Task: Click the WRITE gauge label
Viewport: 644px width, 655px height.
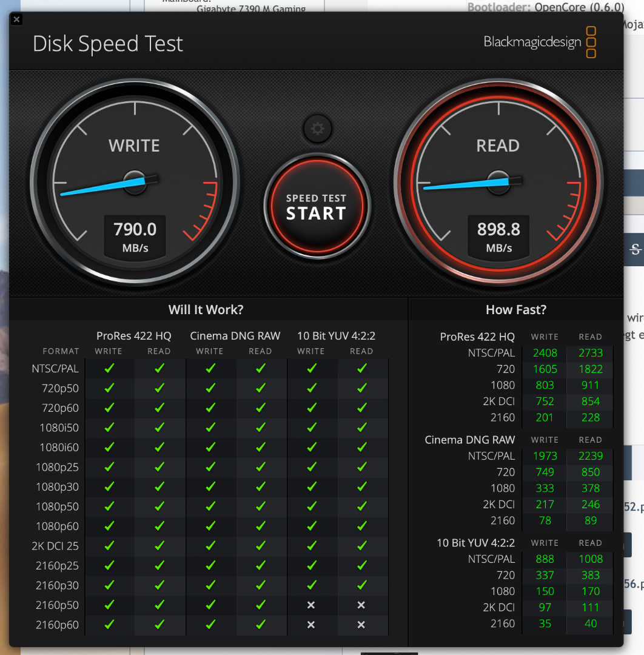Action: 134,146
